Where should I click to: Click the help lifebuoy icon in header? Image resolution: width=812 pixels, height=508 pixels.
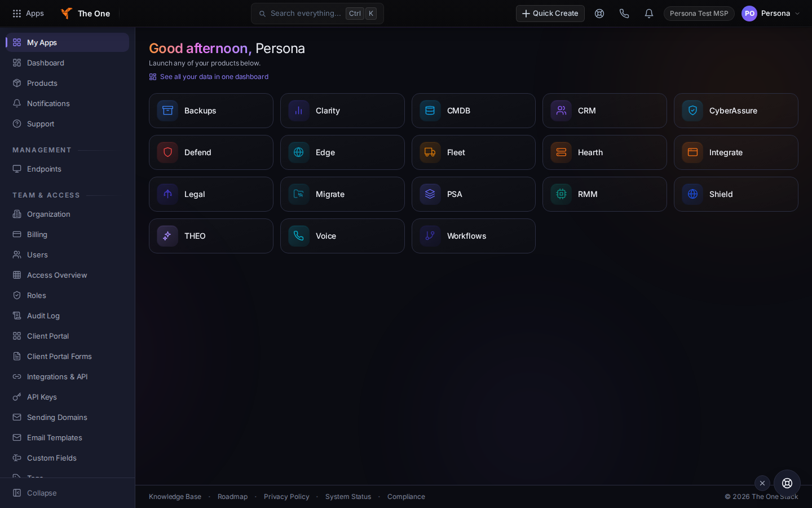pyautogui.click(x=599, y=14)
